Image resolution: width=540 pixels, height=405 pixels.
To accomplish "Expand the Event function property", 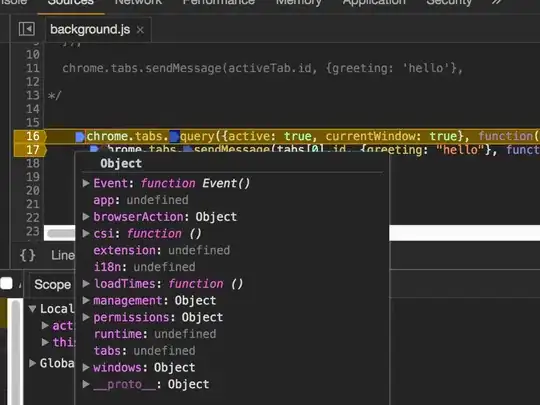I will (86, 183).
